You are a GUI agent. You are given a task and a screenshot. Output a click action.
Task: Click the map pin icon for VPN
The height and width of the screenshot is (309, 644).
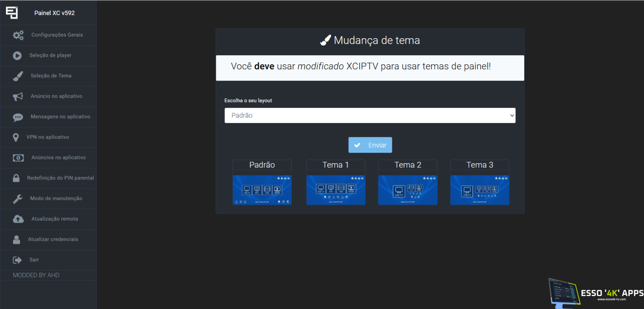16,137
